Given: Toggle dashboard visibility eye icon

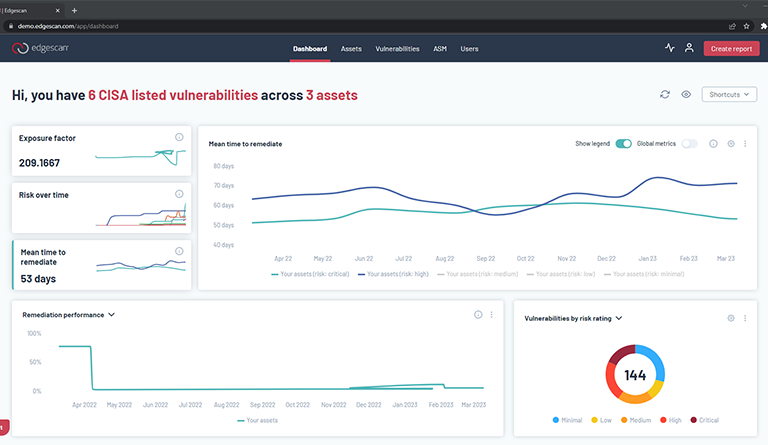Looking at the screenshot, I should [686, 94].
